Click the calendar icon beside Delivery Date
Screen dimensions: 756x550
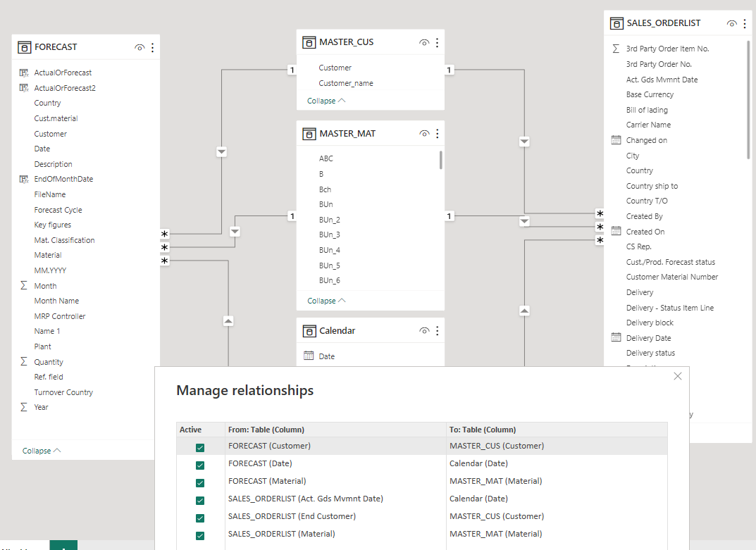(616, 337)
